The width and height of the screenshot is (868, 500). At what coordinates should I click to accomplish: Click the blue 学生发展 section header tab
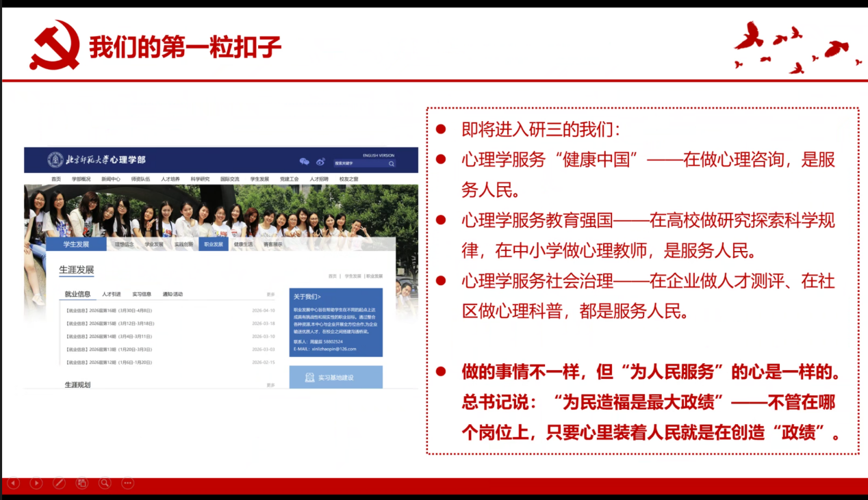coord(76,244)
